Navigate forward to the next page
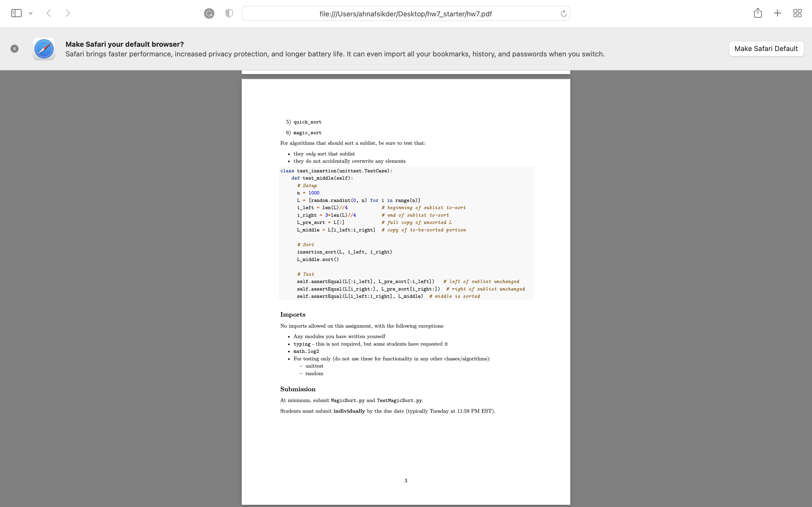812x507 pixels. point(68,13)
